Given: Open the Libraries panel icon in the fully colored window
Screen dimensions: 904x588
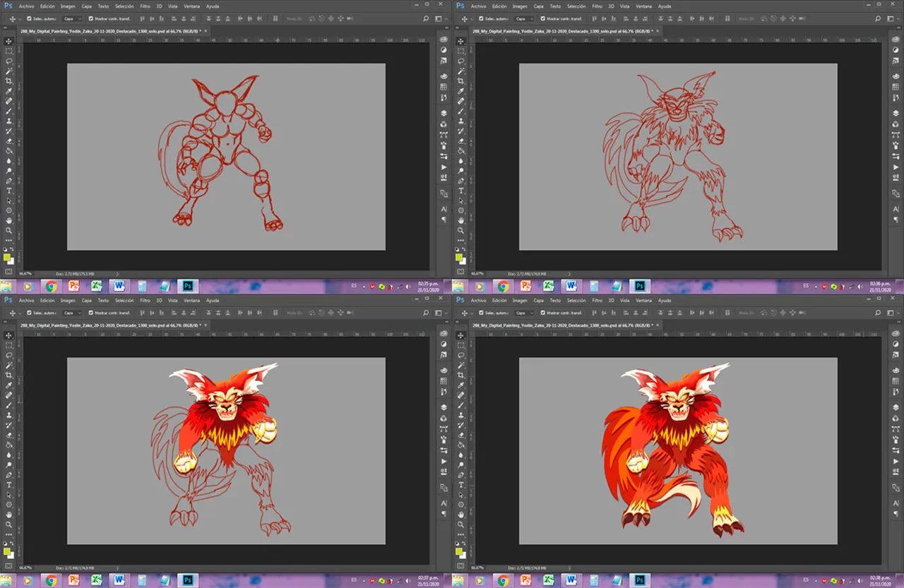Looking at the screenshot, I should pos(896,333).
